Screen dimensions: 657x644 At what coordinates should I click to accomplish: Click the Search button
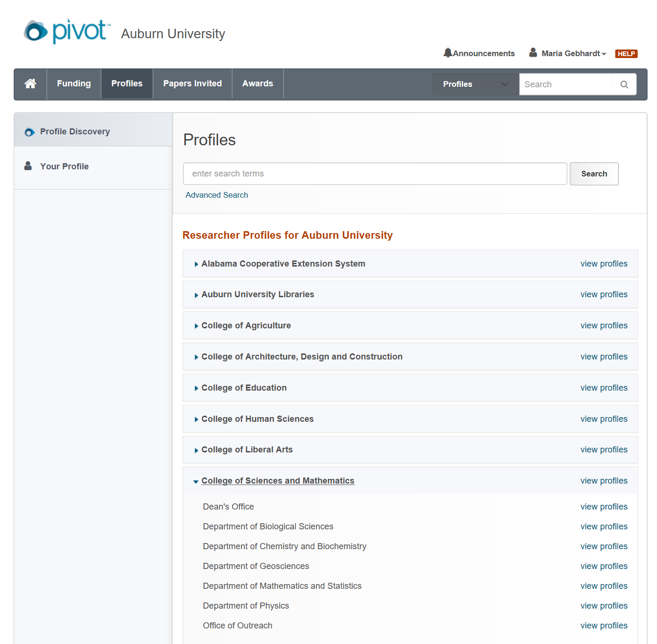pyautogui.click(x=594, y=174)
